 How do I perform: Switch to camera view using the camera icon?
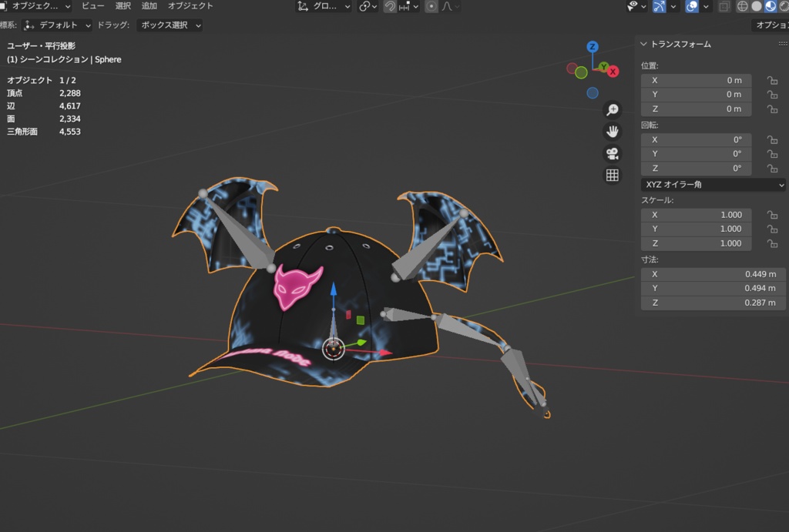[613, 152]
